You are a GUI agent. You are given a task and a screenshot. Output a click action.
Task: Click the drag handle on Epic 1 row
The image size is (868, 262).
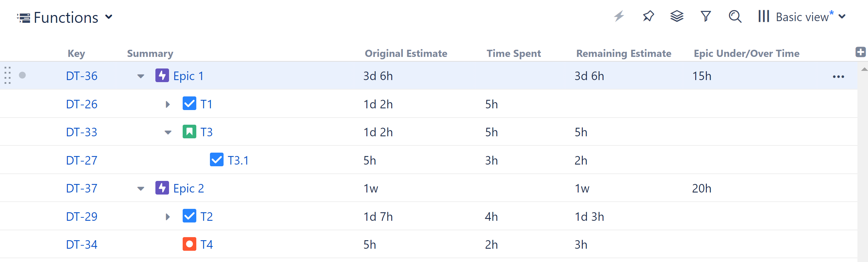7,75
